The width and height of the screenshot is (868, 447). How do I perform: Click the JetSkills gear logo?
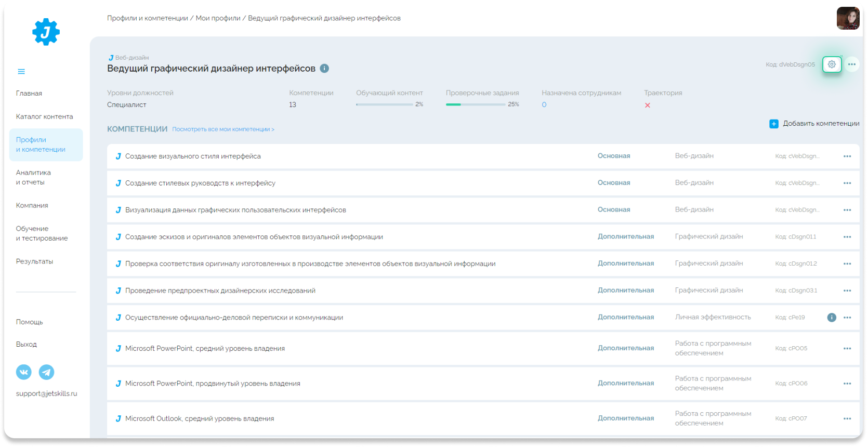click(x=46, y=32)
